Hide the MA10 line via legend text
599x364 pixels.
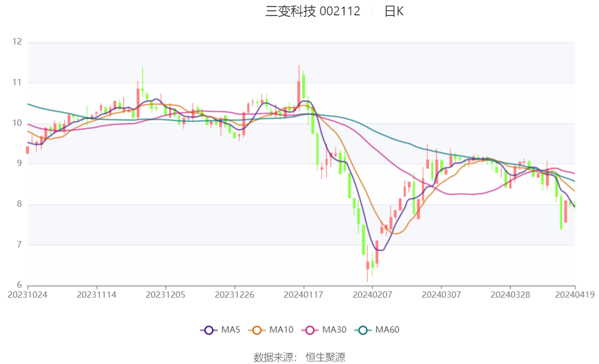point(281,330)
